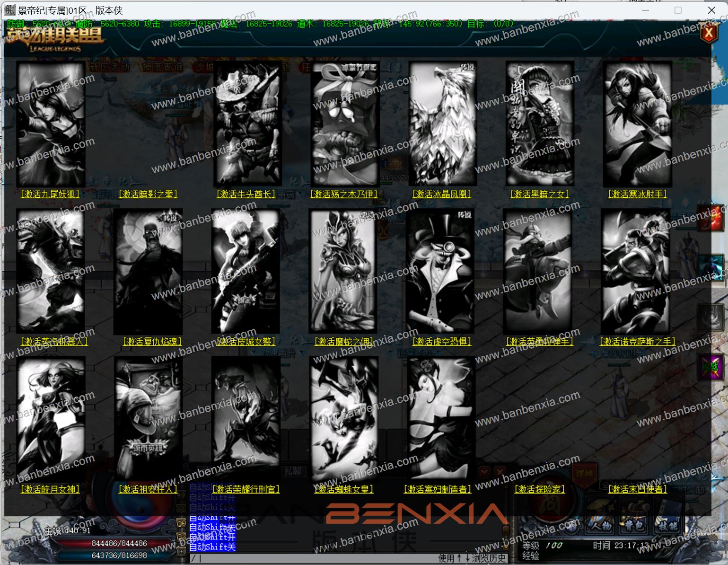This screenshot has width=728, height=565.
Task: Activate 牛头酋长 via its link
Action: 246,194
